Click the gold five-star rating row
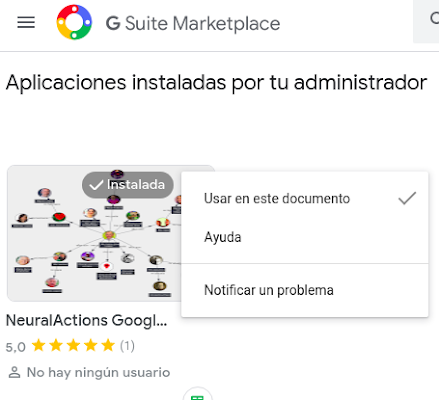Screen dimensions: 439x400 [73, 346]
